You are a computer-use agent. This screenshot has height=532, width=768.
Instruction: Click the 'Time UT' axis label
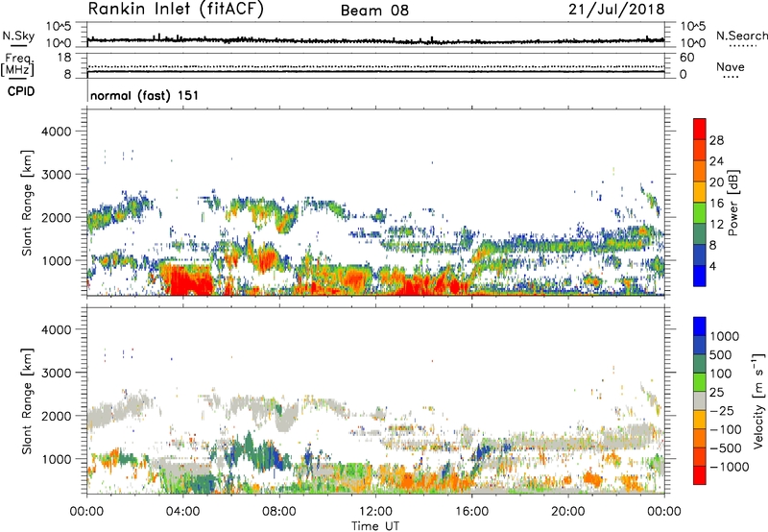coord(375,526)
